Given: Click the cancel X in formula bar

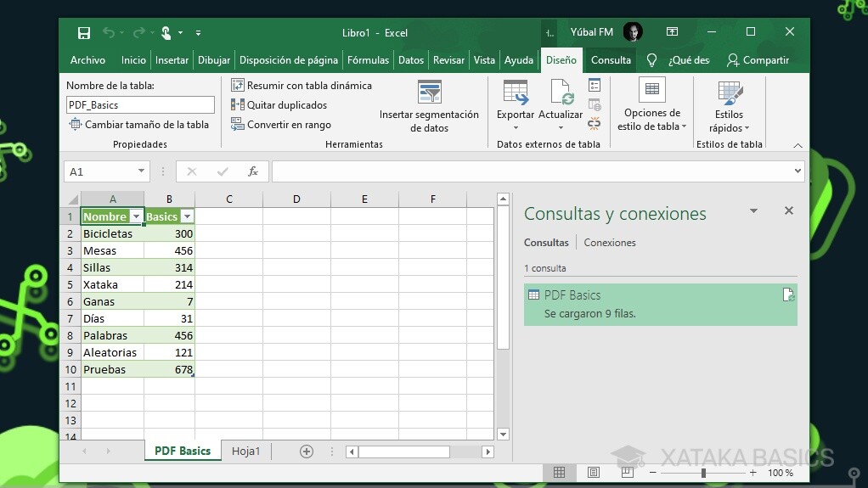Looking at the screenshot, I should tap(192, 171).
